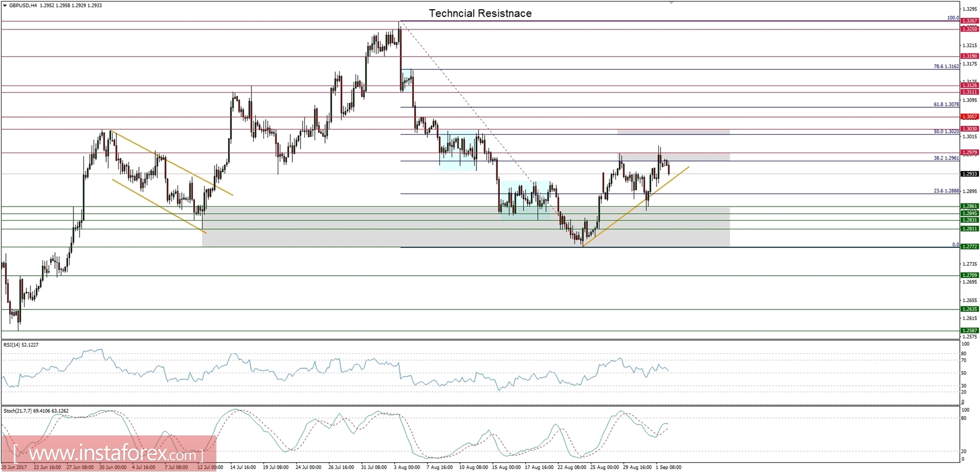This screenshot has height=473, width=980.
Task: Click the green support price tag 1.2635
Action: click(970, 309)
